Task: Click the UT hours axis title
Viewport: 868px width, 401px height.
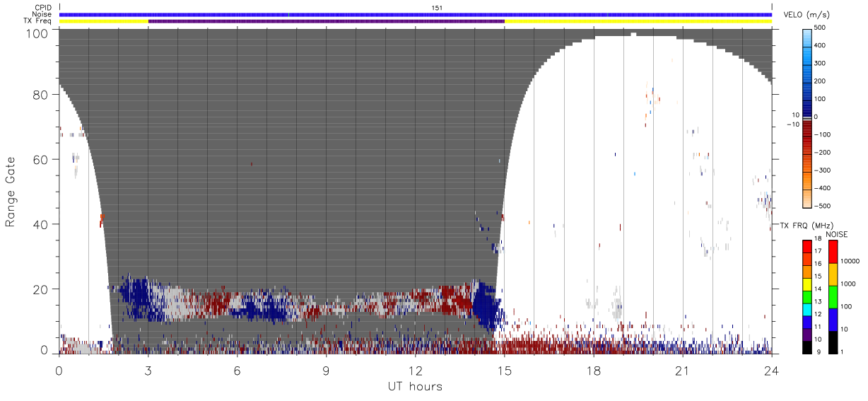Action: [x=414, y=386]
